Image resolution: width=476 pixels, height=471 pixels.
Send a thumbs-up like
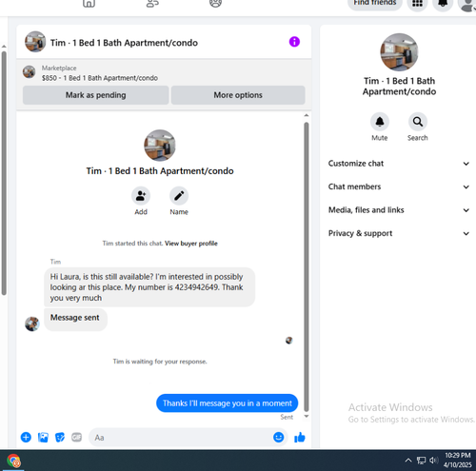coord(300,438)
